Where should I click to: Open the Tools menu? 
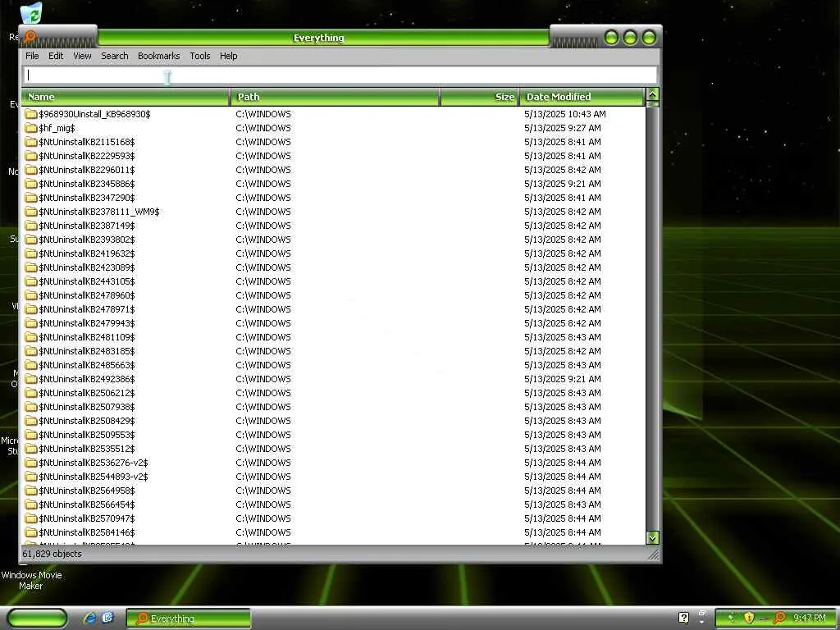(x=200, y=56)
